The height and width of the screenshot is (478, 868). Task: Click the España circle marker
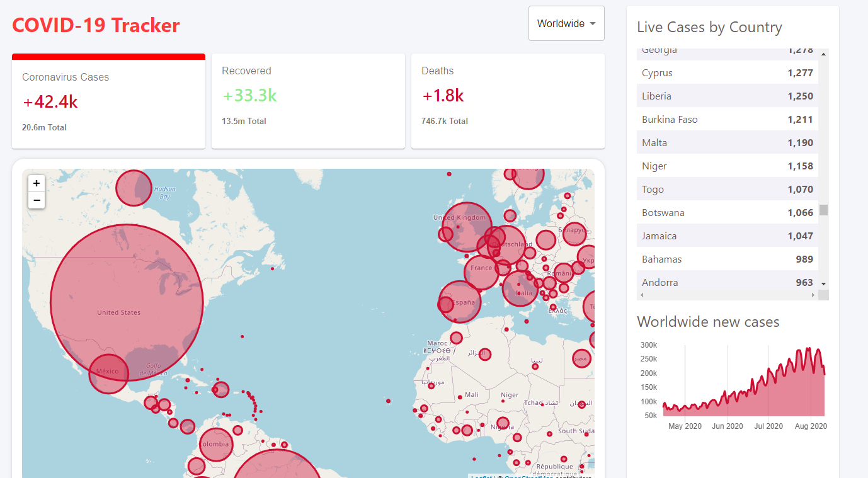click(x=460, y=302)
